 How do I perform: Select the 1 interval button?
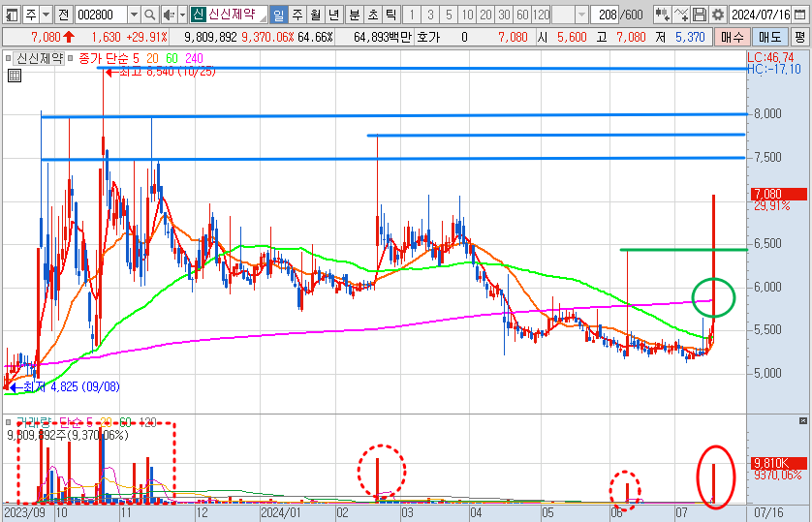click(x=412, y=15)
